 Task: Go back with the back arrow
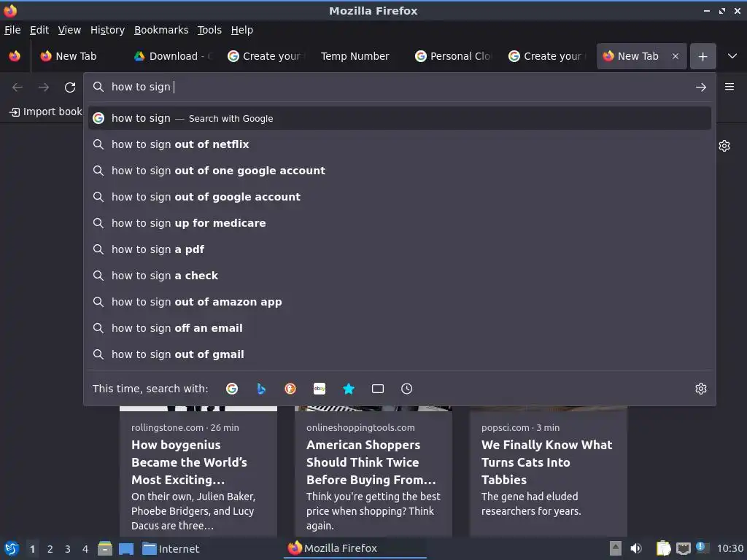click(18, 87)
